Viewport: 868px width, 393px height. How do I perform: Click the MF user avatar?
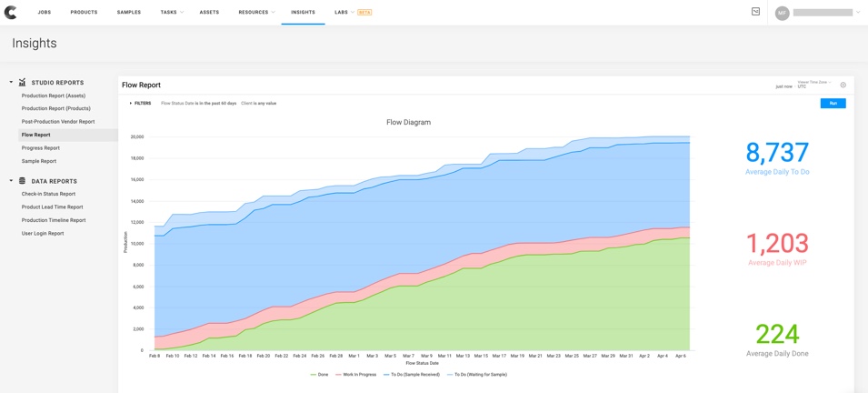point(782,13)
